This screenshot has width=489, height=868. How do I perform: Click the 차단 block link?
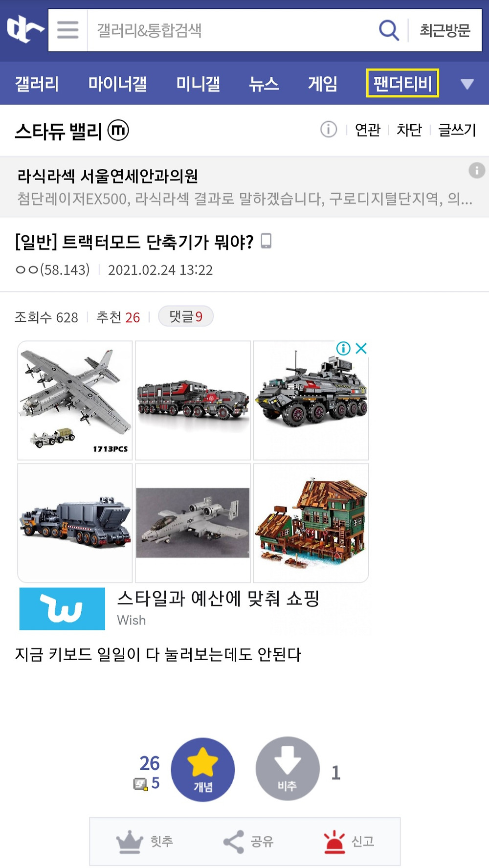point(409,130)
